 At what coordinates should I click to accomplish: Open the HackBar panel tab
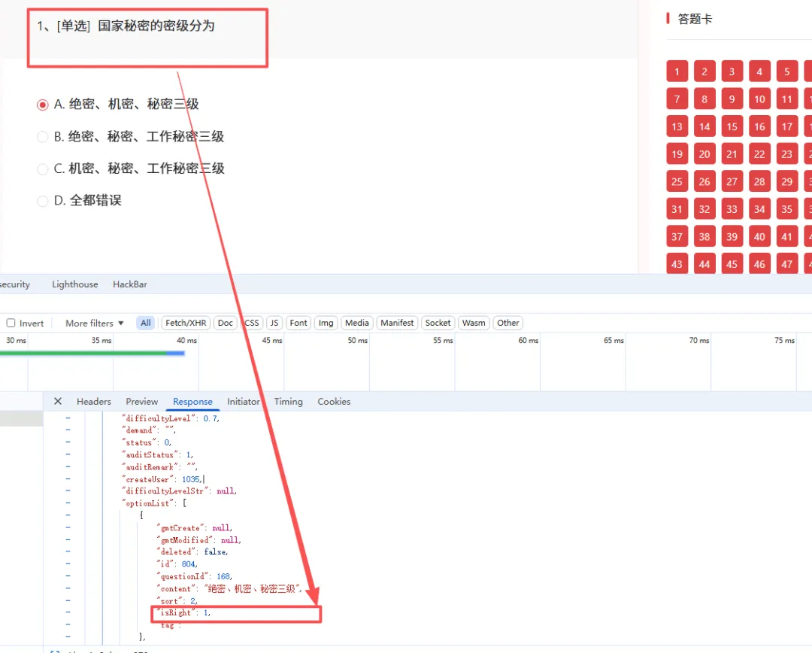coord(130,284)
